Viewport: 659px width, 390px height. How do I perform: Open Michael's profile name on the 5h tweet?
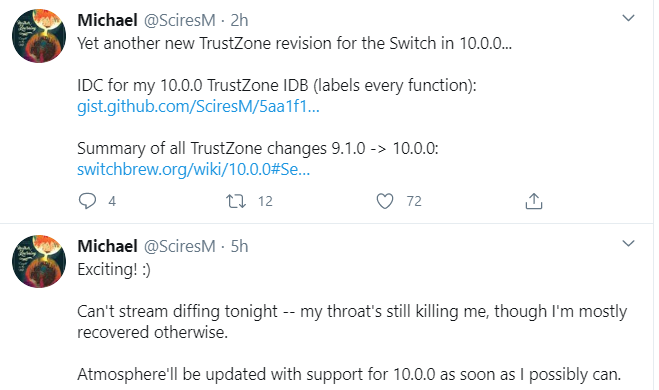(x=108, y=246)
